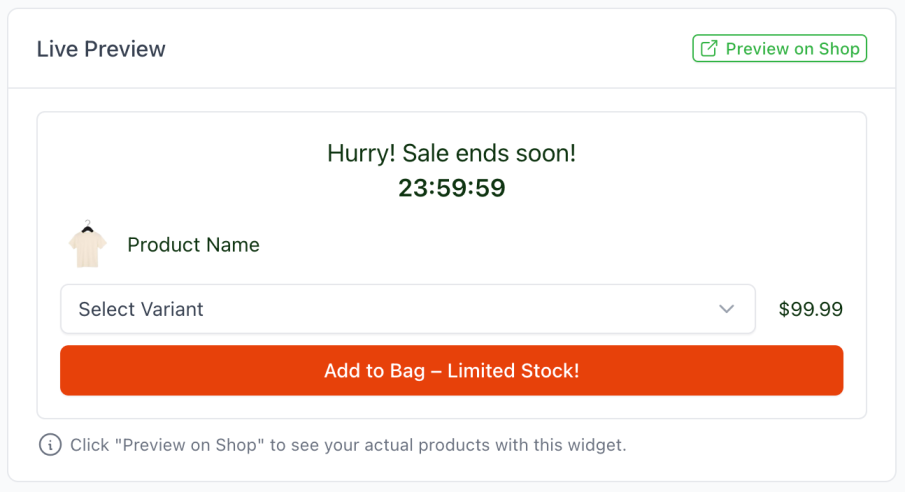905x492 pixels.
Task: Click the external-link icon in Preview on Shop
Action: point(709,49)
